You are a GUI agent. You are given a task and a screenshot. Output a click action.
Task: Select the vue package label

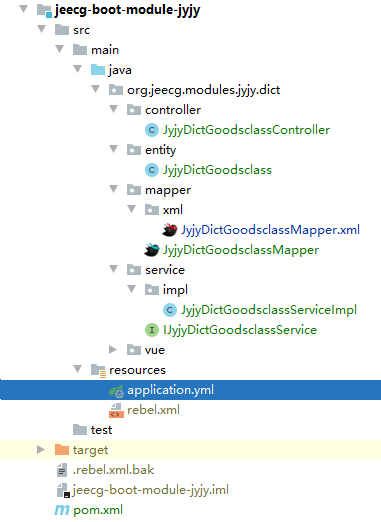[x=155, y=350]
